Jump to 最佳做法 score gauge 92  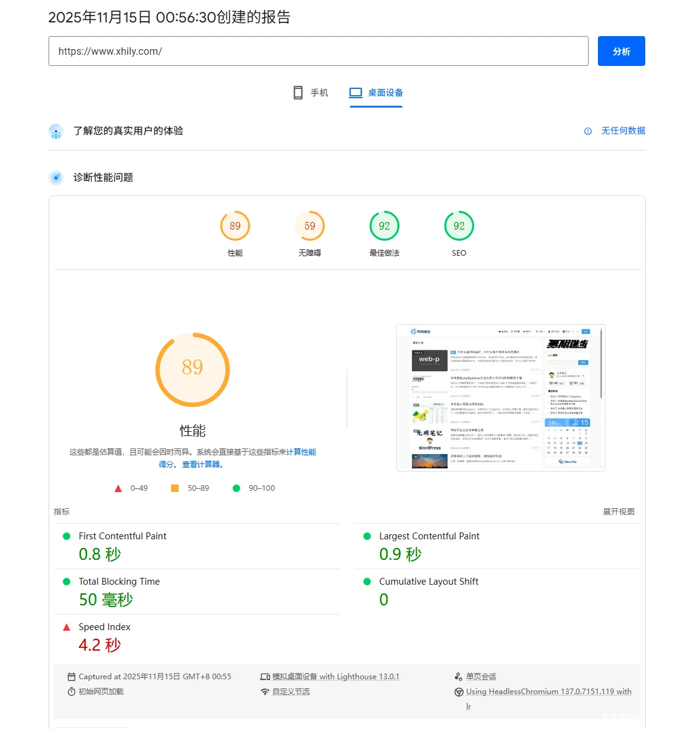tap(385, 226)
